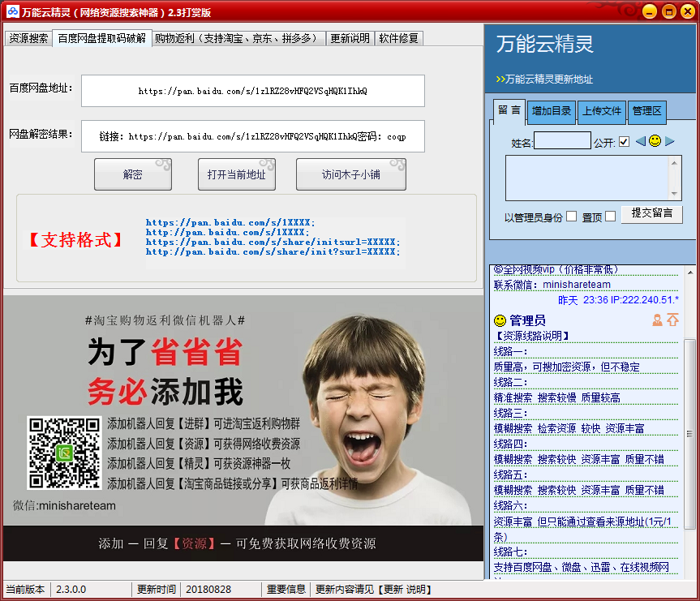
Task: Click update date 20180828 in status bar
Action: coord(208,590)
